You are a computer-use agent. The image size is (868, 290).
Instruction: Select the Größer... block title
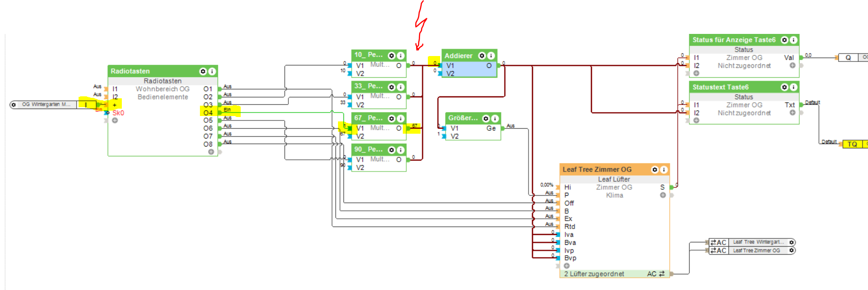click(463, 118)
